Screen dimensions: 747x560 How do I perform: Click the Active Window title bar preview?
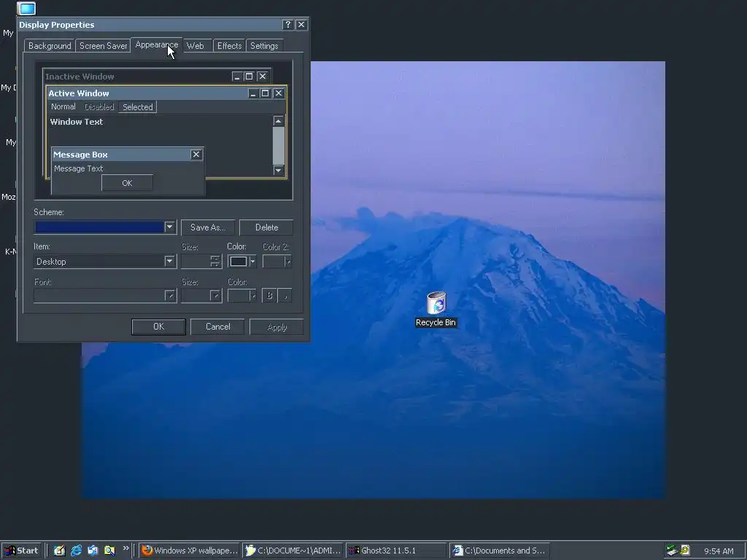146,93
